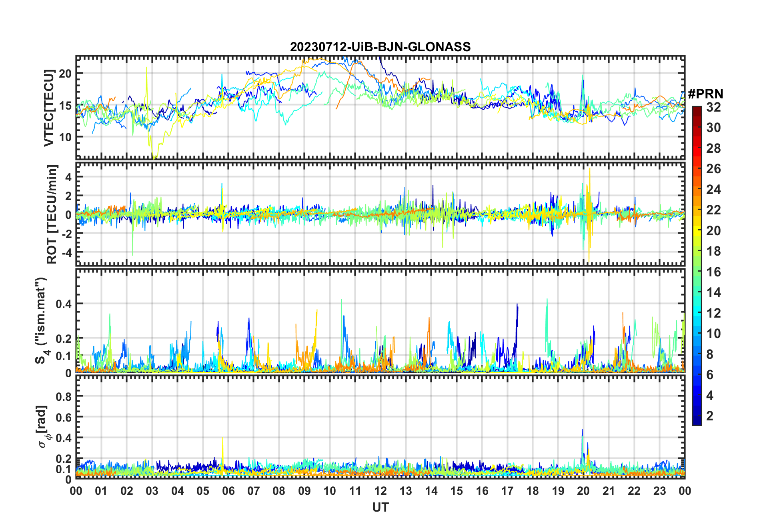This screenshot has width=761, height=532.
Task: Click x-axis hour tick 23
Action: pyautogui.click(x=660, y=491)
